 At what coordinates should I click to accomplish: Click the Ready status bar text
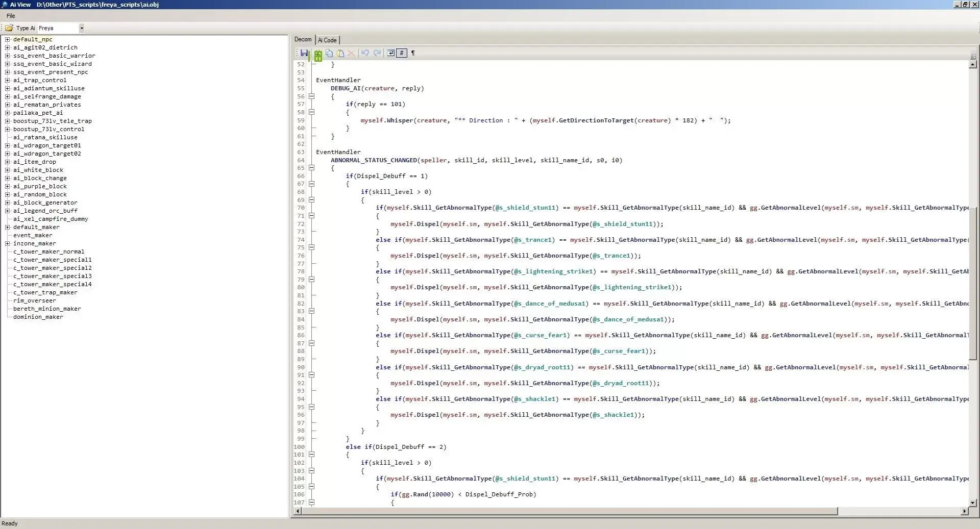pos(9,523)
